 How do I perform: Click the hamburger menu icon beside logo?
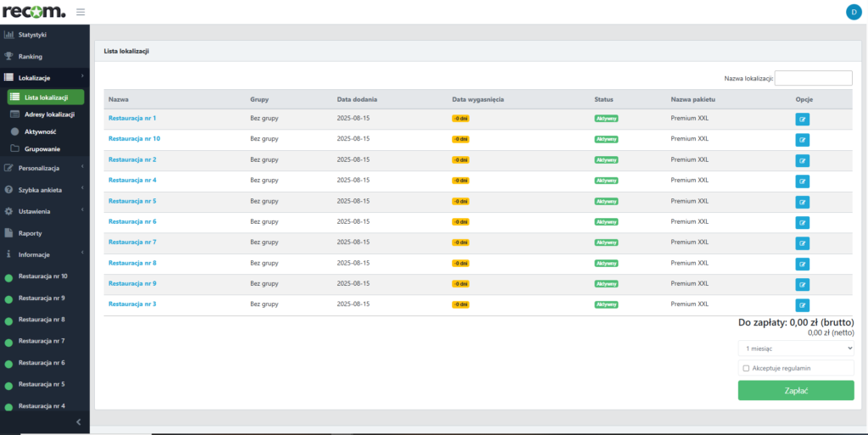81,12
